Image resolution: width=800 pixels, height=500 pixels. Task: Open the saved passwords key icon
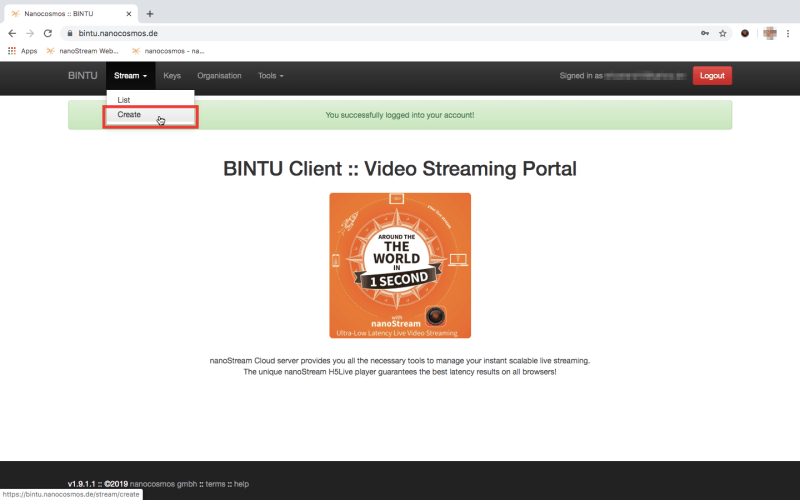tap(705, 33)
